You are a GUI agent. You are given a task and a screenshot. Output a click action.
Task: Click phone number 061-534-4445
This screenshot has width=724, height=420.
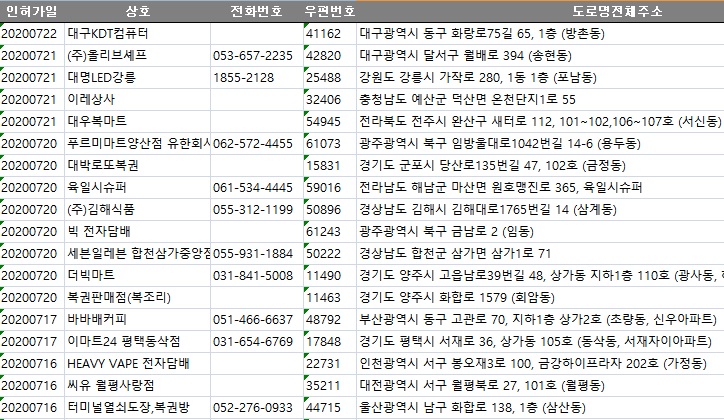click(253, 187)
